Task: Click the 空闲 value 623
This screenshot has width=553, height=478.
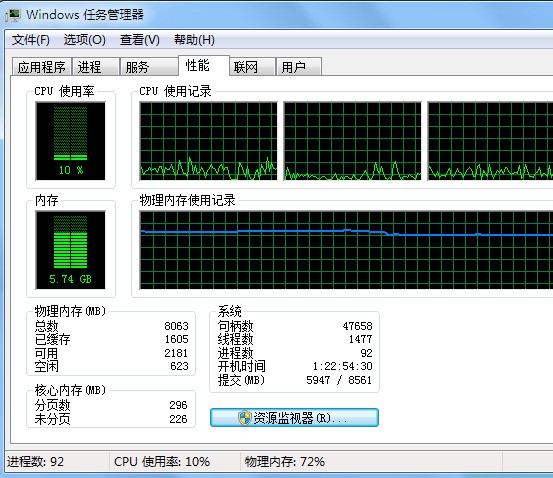Action: tap(179, 366)
